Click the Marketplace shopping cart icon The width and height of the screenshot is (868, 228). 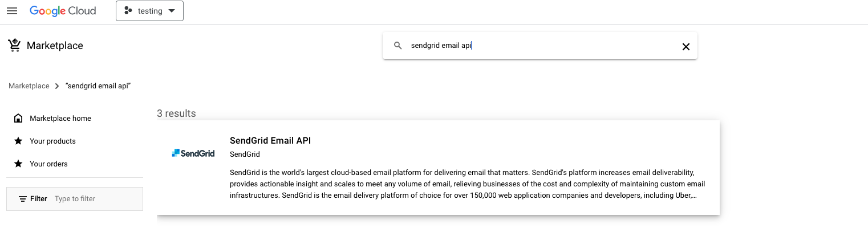pyautogui.click(x=14, y=45)
